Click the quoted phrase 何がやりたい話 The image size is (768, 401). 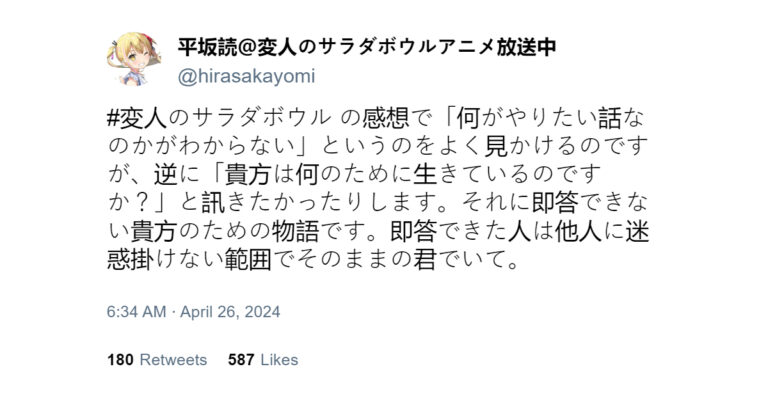(539, 118)
